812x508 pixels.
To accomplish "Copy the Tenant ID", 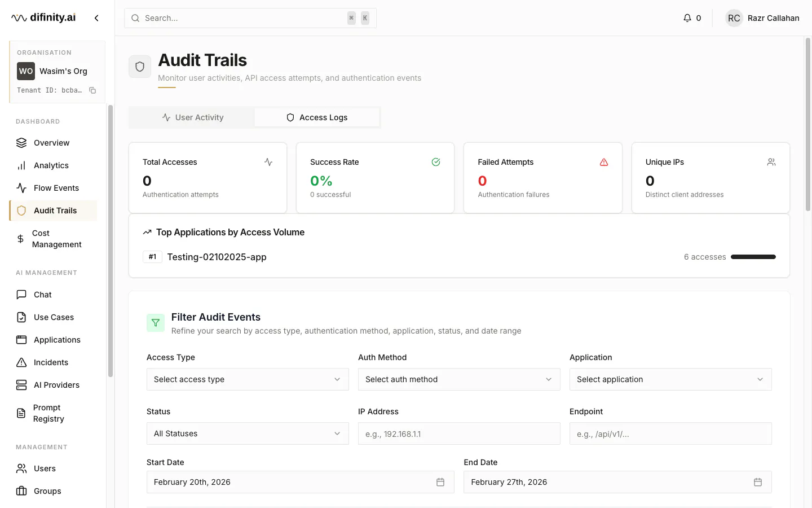I will (x=92, y=90).
